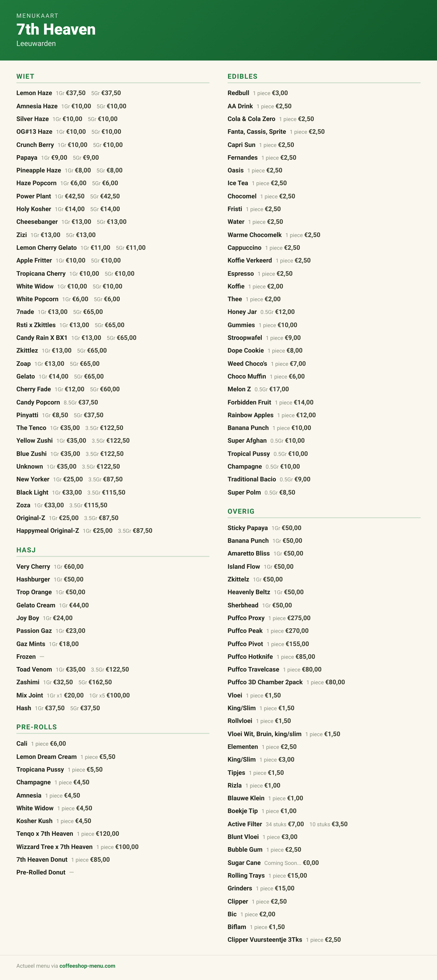
Task: Select the PRE-ROLLS section heading
Action: 37,727
